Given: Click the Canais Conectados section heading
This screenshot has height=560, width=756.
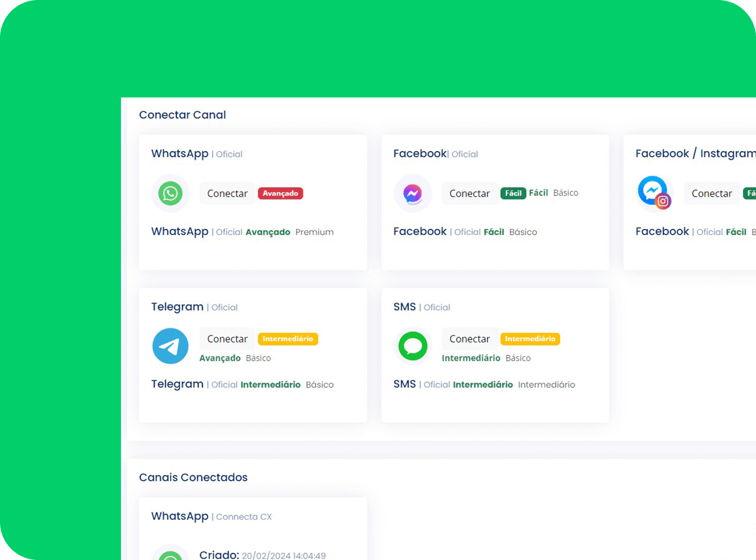Looking at the screenshot, I should click(x=193, y=477).
